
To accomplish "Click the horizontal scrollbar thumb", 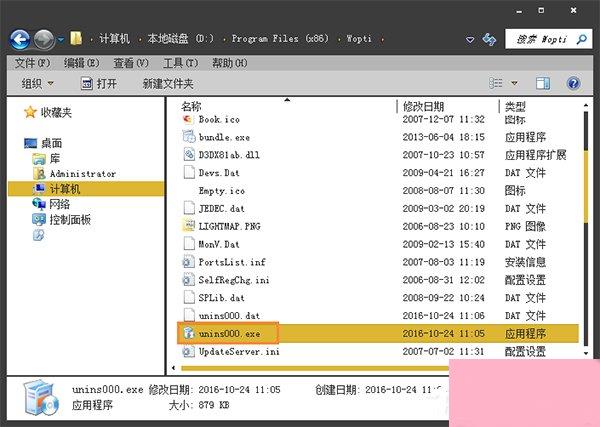I will (315, 368).
